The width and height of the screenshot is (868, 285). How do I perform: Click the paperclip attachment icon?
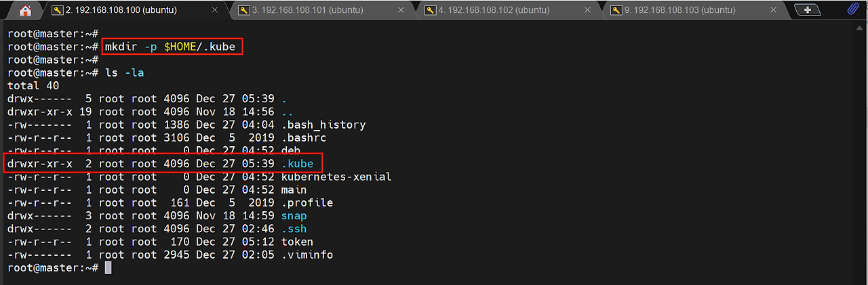[x=853, y=9]
